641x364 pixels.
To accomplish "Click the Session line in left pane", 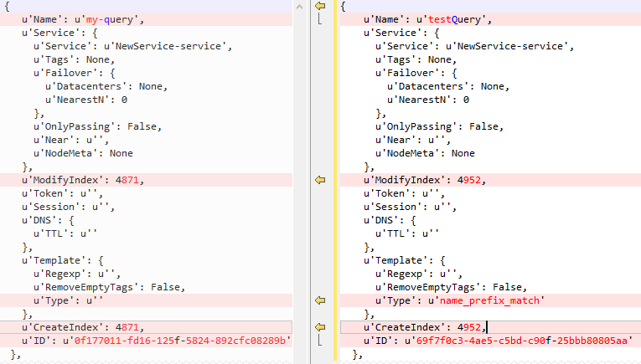I will click(68, 207).
